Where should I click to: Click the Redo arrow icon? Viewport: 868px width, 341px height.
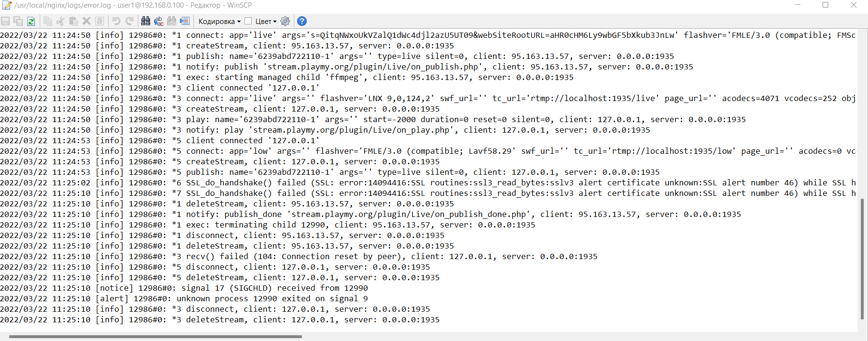pyautogui.click(x=129, y=21)
